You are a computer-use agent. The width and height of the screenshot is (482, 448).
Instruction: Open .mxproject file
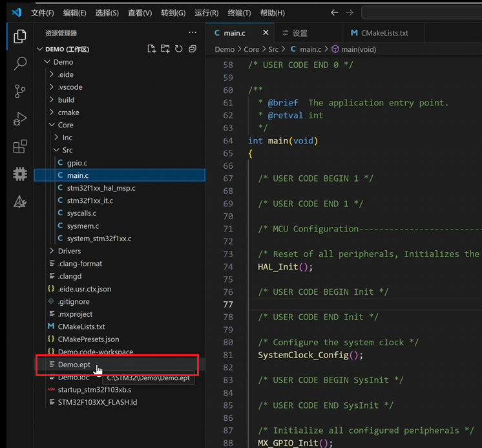point(75,314)
